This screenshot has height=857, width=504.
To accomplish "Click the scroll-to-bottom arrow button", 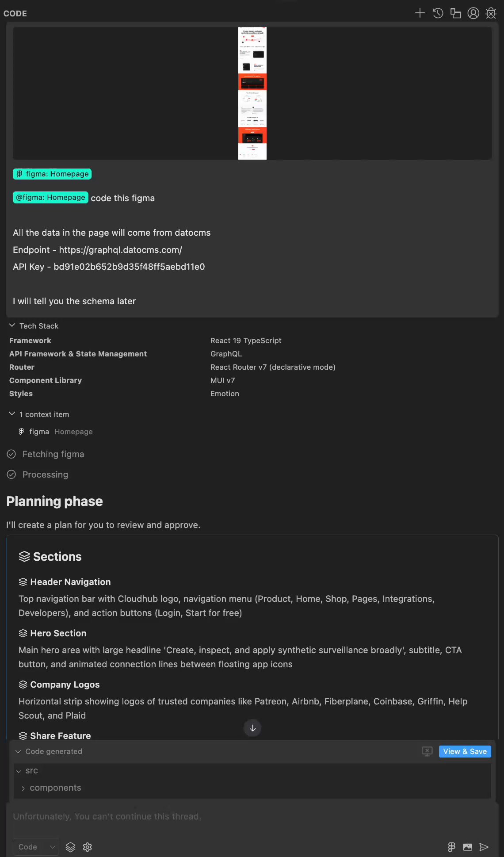I will tap(252, 728).
